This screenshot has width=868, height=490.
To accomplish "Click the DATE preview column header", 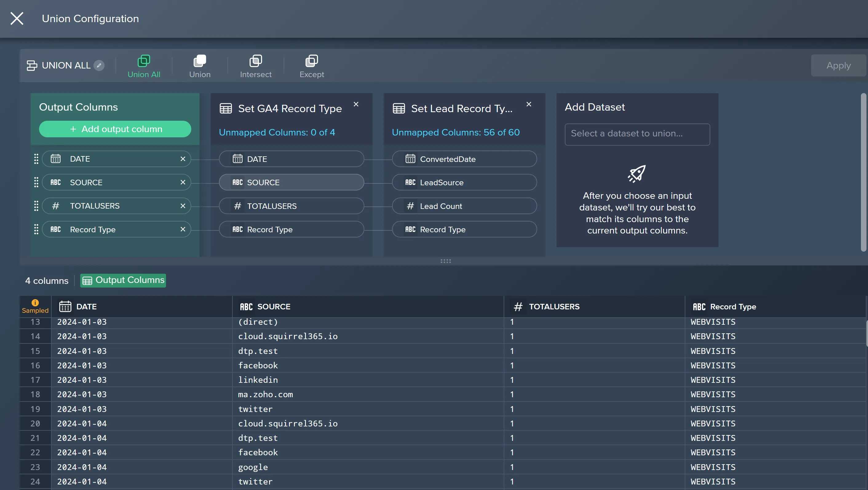I will pyautogui.click(x=141, y=307).
